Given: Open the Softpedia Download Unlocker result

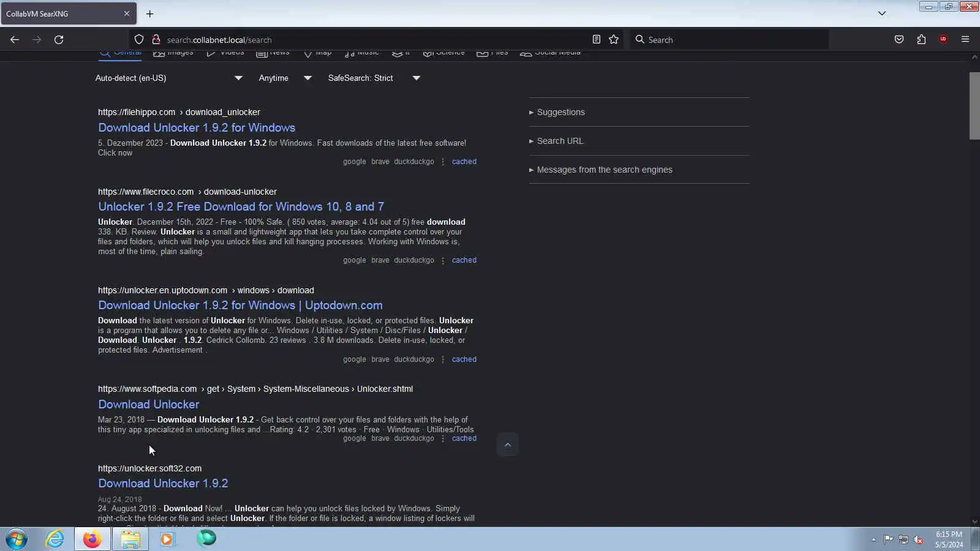Looking at the screenshot, I should pyautogui.click(x=149, y=404).
